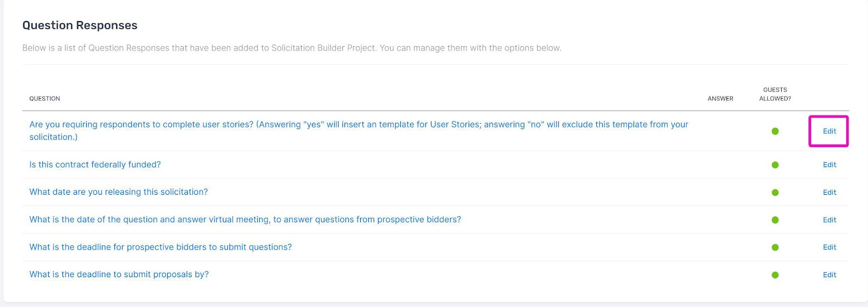The image size is (868, 307).
Task: Click green guests-allowed dot for release date row
Action: click(x=775, y=193)
